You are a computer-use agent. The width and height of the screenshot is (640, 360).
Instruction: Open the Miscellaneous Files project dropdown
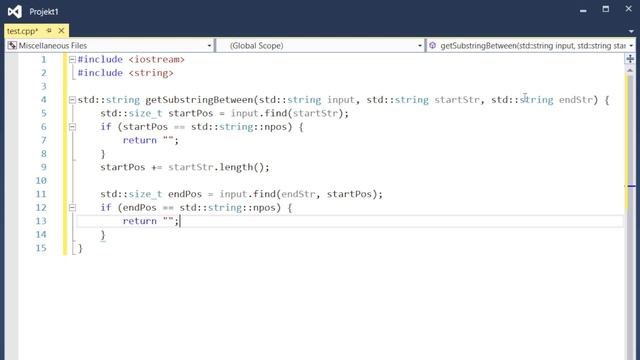pyautogui.click(x=110, y=45)
